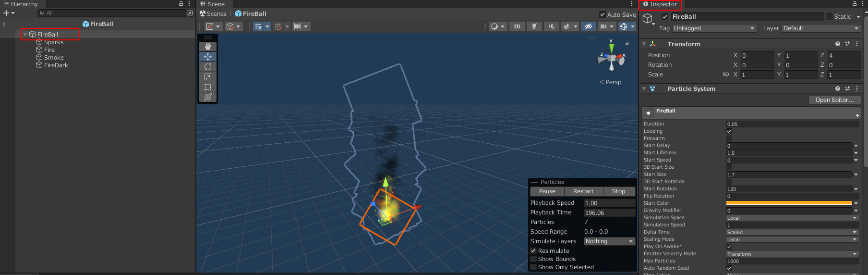The height and width of the screenshot is (275, 868).
Task: Toggle the Auto Save checkbox
Action: pos(603,14)
